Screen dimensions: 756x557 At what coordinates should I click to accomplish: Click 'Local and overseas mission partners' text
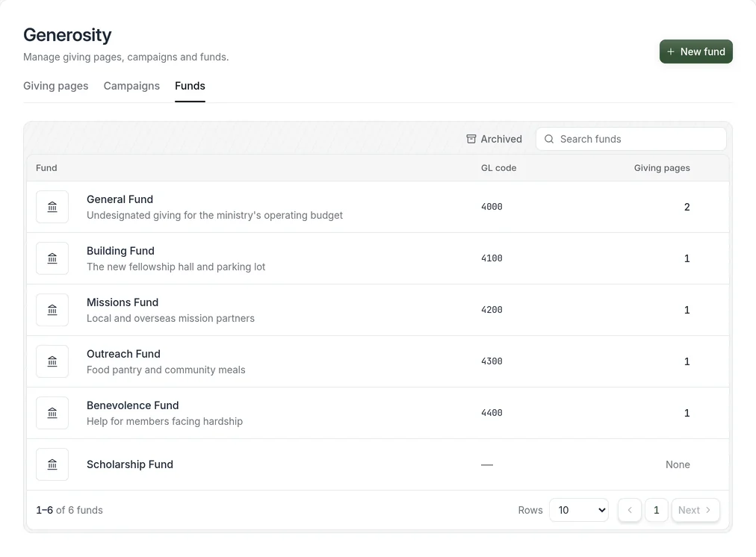pos(170,319)
